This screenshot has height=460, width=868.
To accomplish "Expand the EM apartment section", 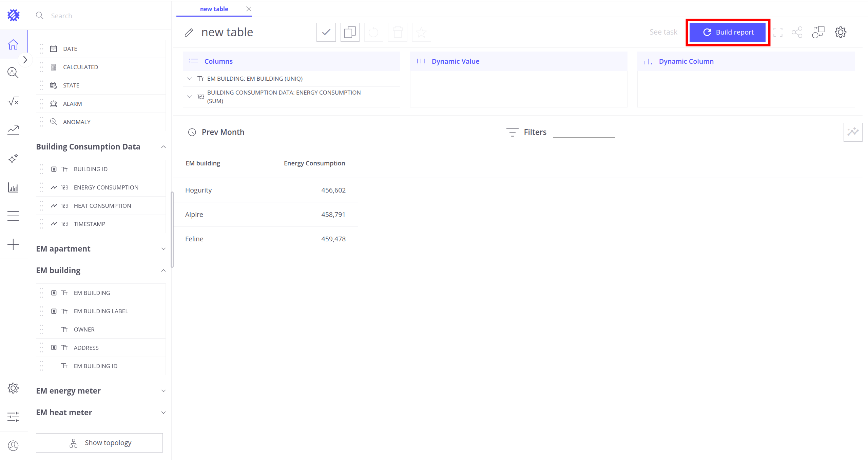I will (x=163, y=249).
